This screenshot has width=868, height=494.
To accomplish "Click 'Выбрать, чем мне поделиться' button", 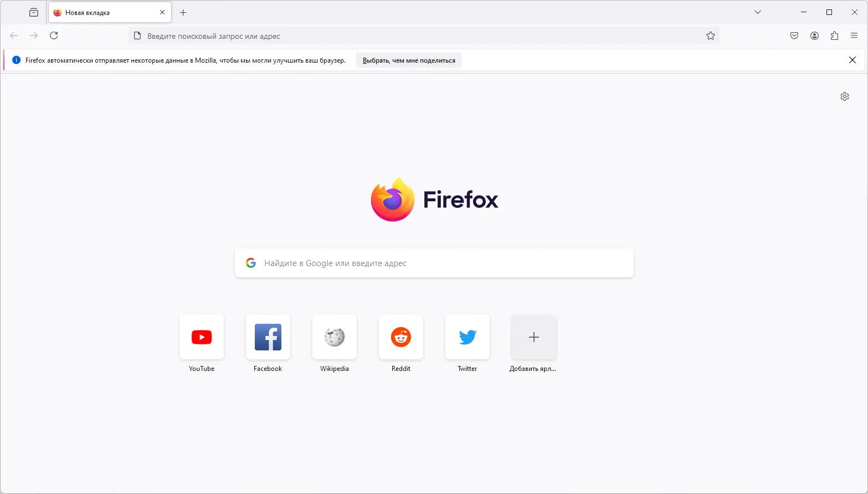I will 408,60.
